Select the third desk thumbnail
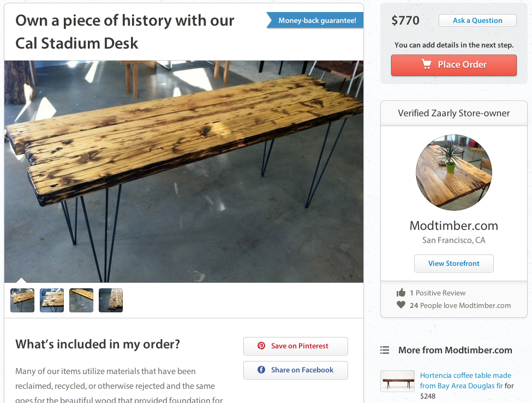The width and height of the screenshot is (532, 403). 81,300
